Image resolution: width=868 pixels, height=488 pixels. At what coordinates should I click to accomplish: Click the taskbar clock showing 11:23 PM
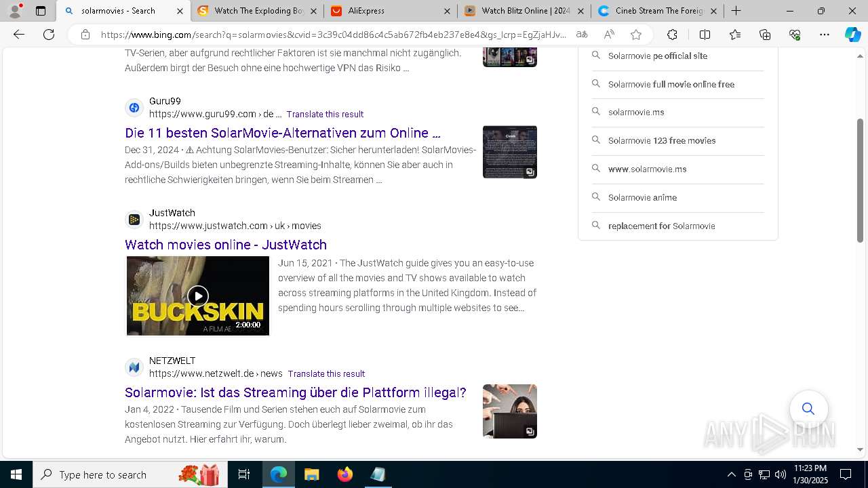[810, 474]
